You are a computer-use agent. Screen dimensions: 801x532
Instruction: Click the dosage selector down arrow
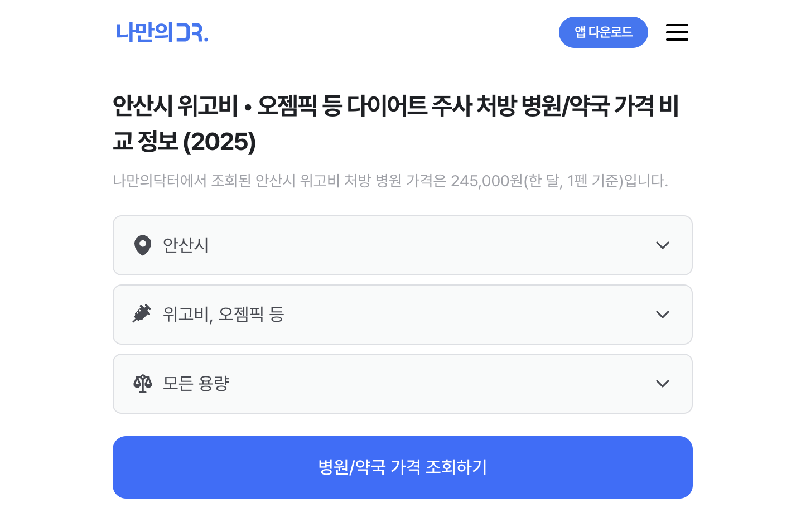tap(663, 384)
